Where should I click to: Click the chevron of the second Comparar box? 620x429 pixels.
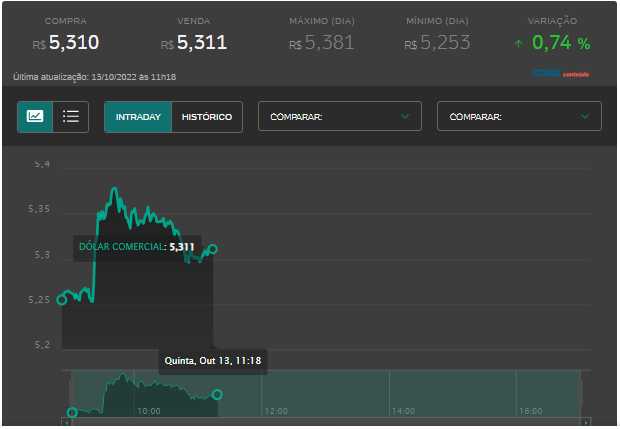tap(585, 117)
